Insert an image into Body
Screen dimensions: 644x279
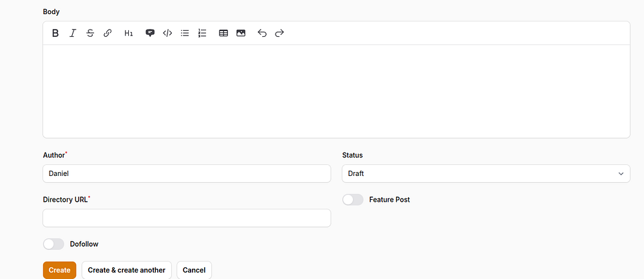pos(241,33)
